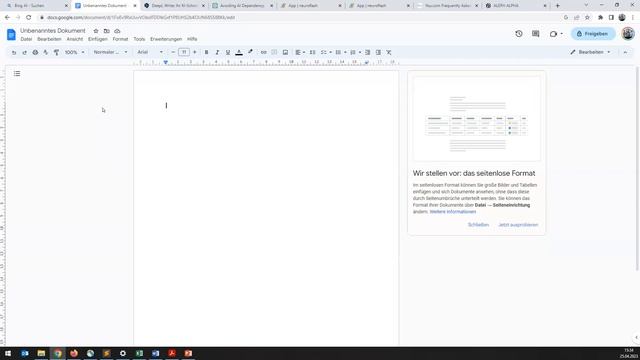The height and width of the screenshot is (360, 640).
Task: Collapse the toolbar with chevron up
Action: [x=625, y=52]
